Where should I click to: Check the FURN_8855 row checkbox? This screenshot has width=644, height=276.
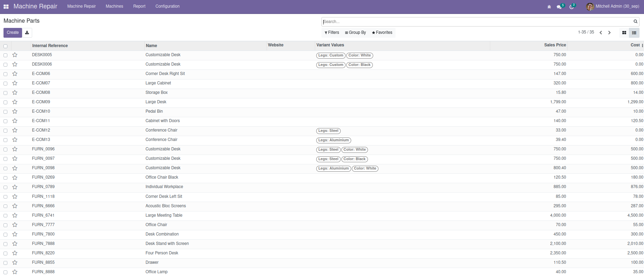(x=5, y=263)
